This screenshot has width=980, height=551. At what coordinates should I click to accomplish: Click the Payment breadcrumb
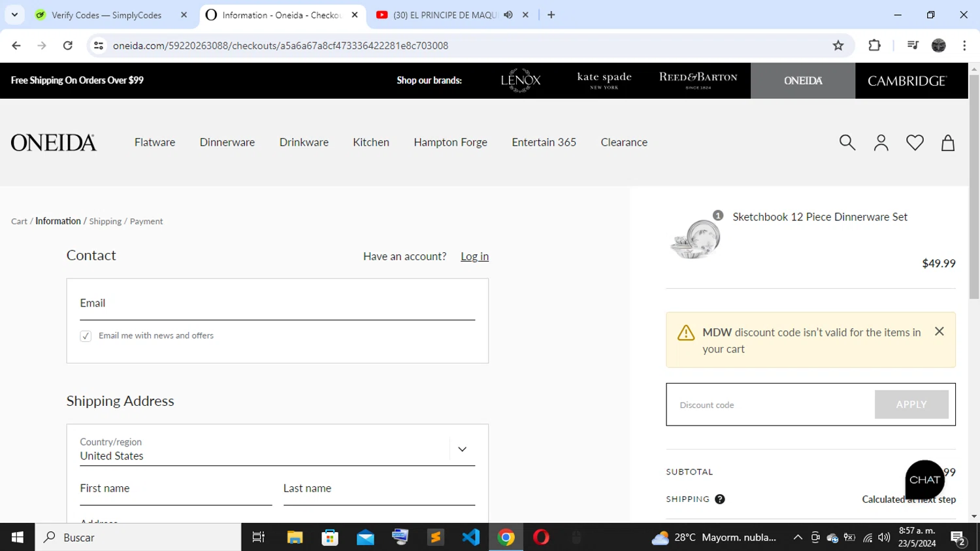click(146, 222)
